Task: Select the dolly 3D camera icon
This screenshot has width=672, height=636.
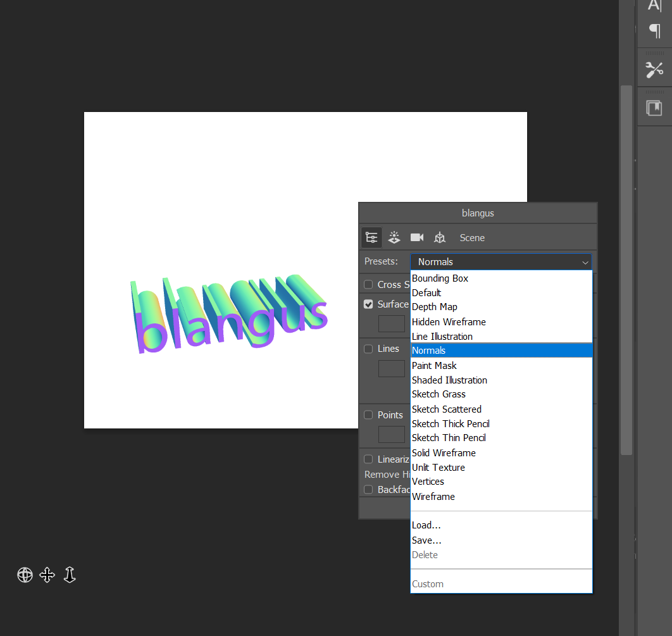Action: point(70,575)
